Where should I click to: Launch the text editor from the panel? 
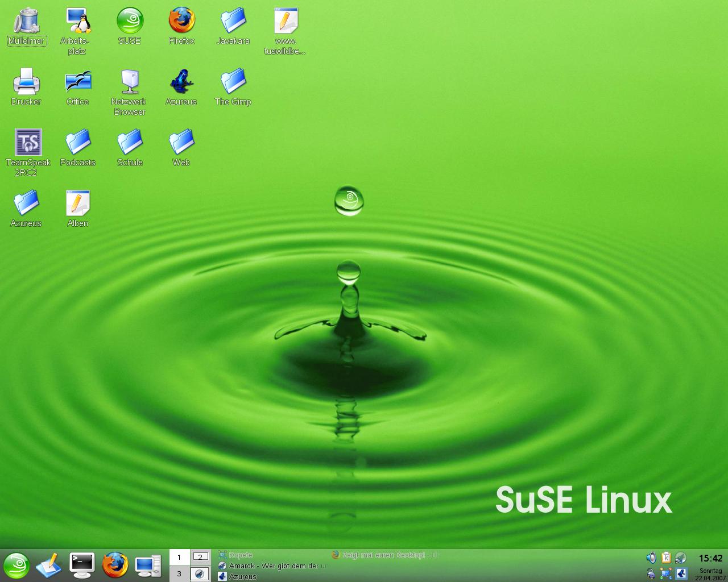click(x=49, y=566)
